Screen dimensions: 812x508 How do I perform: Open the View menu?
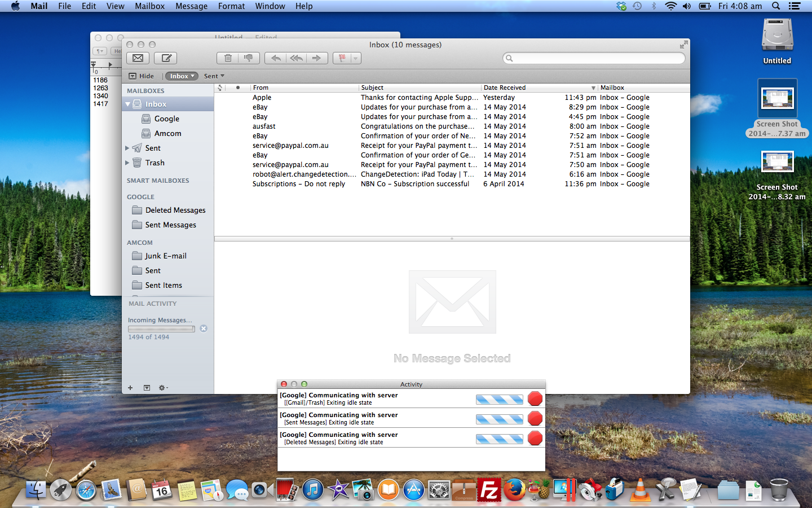[116, 6]
